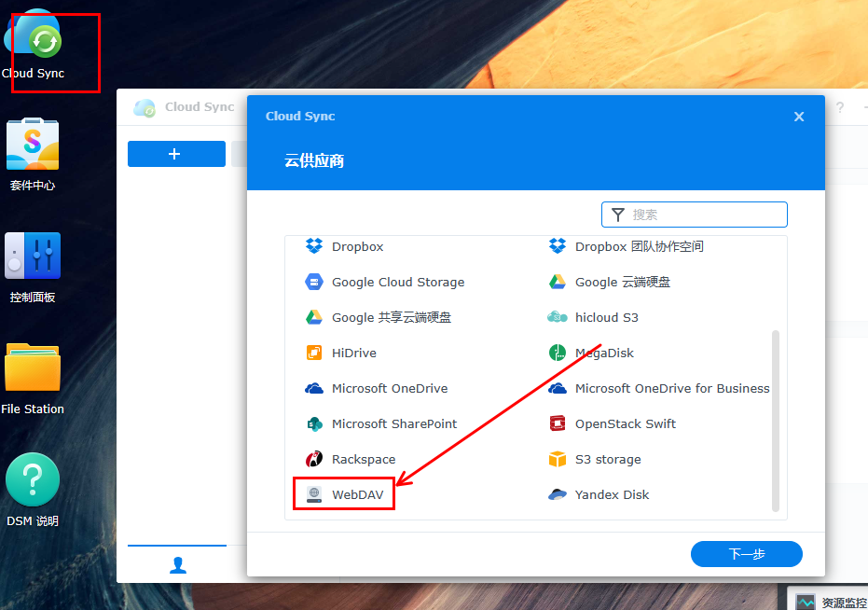Select the Dropbox provider icon
Screen dimensions: 868x610
click(314, 246)
